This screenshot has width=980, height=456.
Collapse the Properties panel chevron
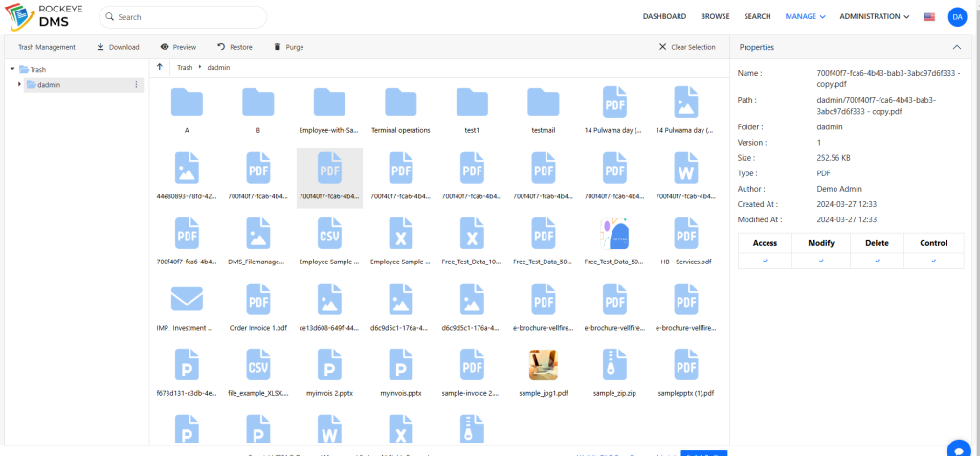point(956,47)
